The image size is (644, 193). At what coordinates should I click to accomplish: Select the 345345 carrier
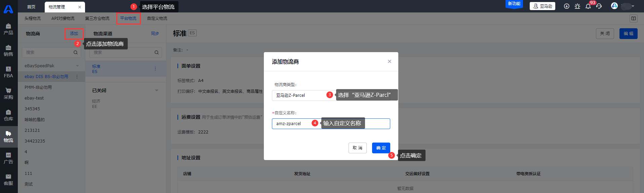[51, 109]
